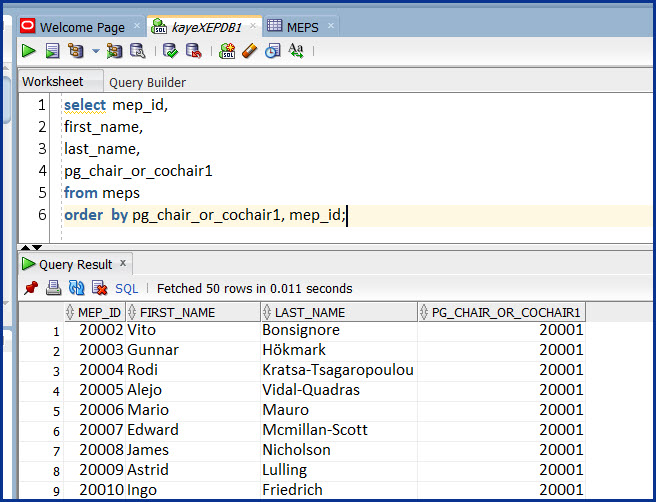Click first name cell 'Edward'

pos(193,430)
